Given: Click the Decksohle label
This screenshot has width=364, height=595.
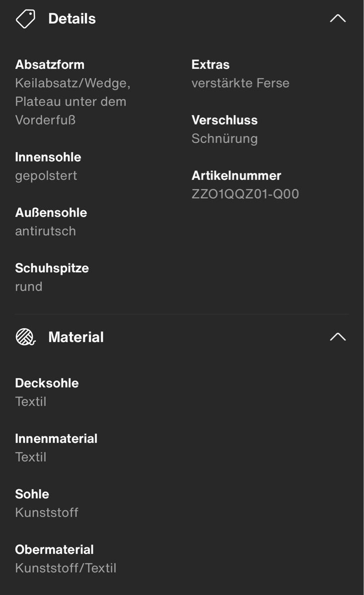Looking at the screenshot, I should coord(47,383).
